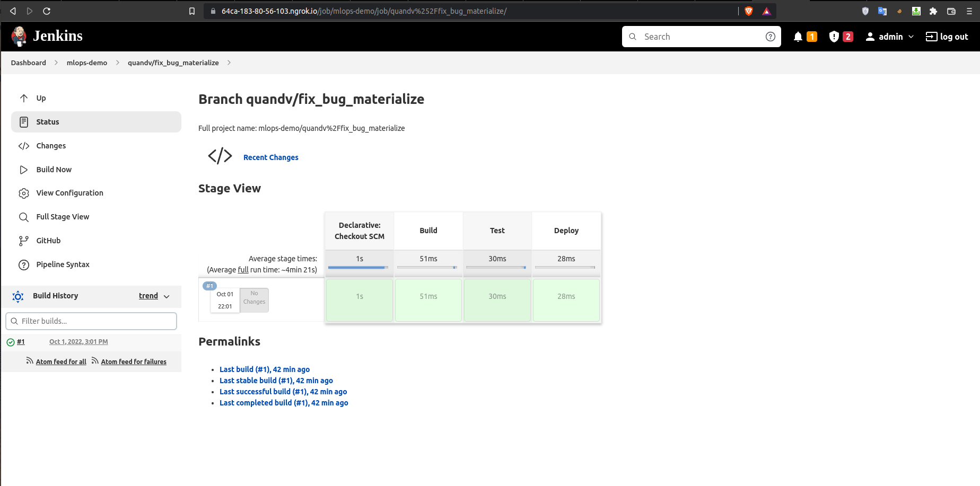
Task: Reload the page with the refresh icon
Action: 47,11
